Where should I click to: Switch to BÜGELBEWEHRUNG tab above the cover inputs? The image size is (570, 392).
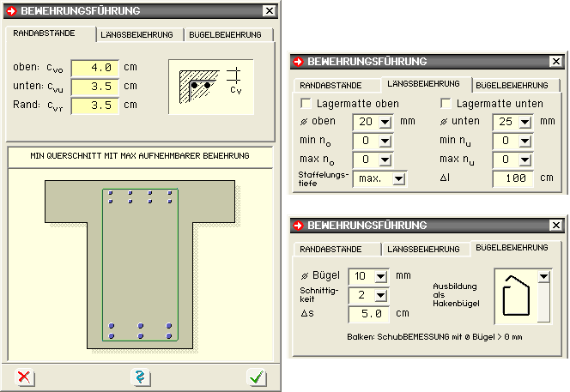(228, 34)
